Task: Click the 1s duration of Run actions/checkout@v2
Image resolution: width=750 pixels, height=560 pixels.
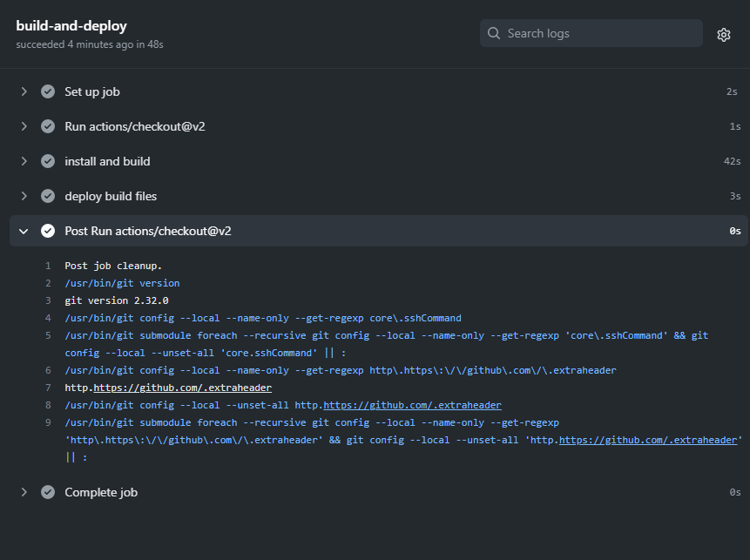Action: [735, 126]
